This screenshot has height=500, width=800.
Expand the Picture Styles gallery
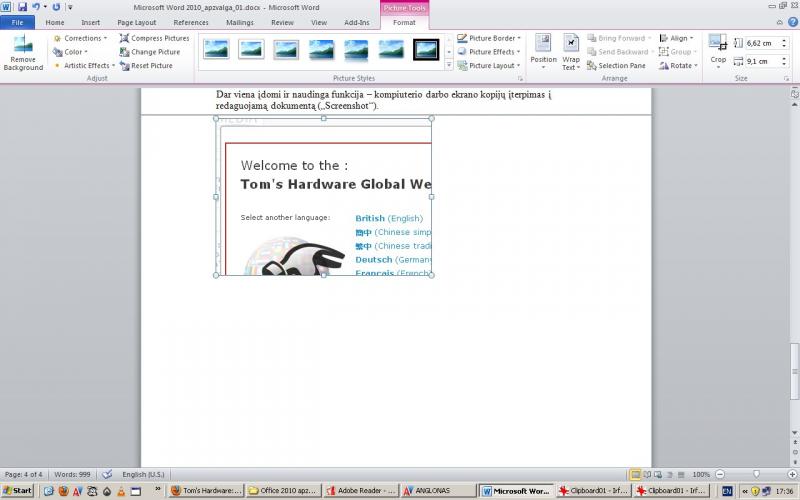tap(449, 65)
